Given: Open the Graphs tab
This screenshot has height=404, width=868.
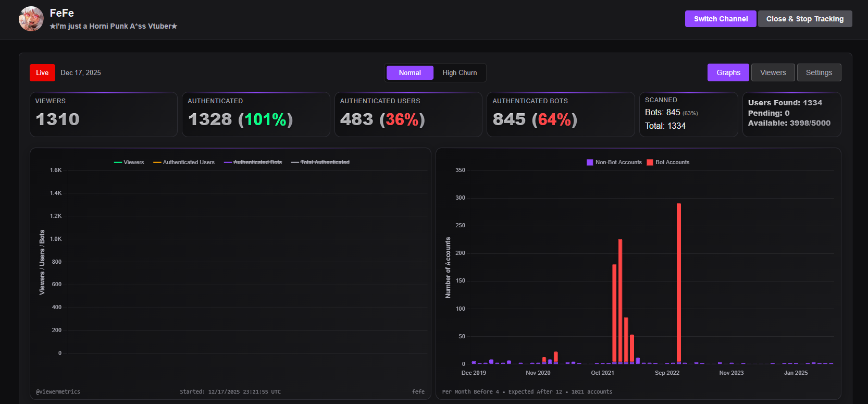Looking at the screenshot, I should [728, 72].
